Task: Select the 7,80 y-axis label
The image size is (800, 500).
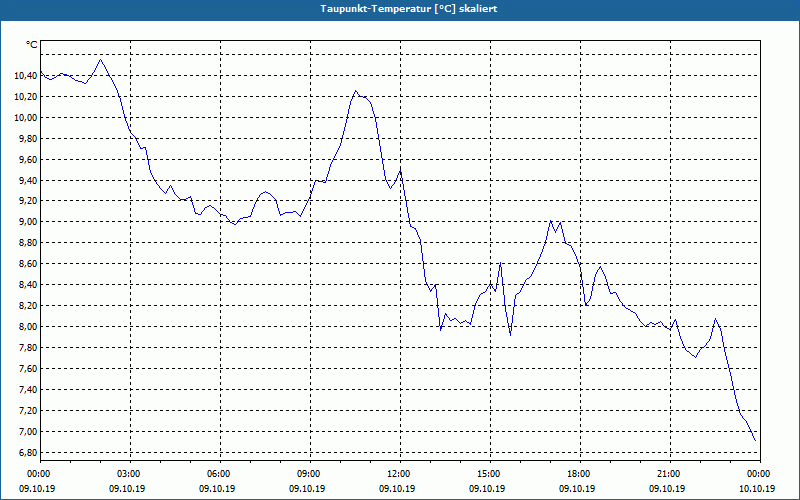Action: point(28,347)
